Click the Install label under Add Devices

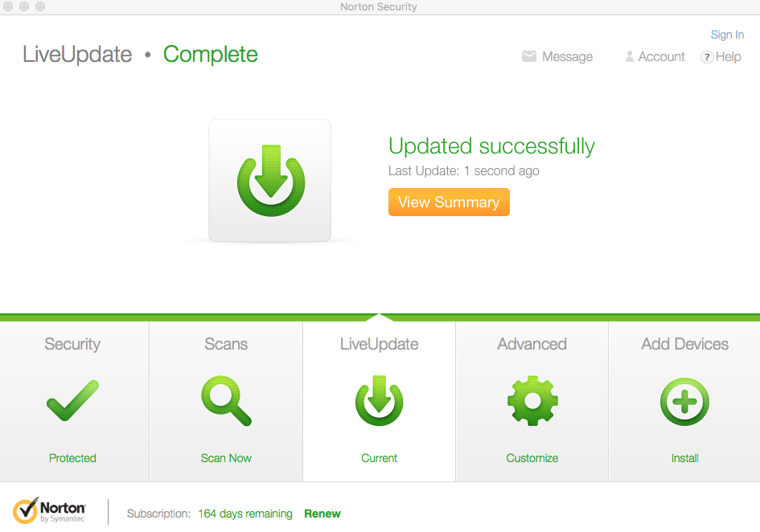pyautogui.click(x=684, y=458)
